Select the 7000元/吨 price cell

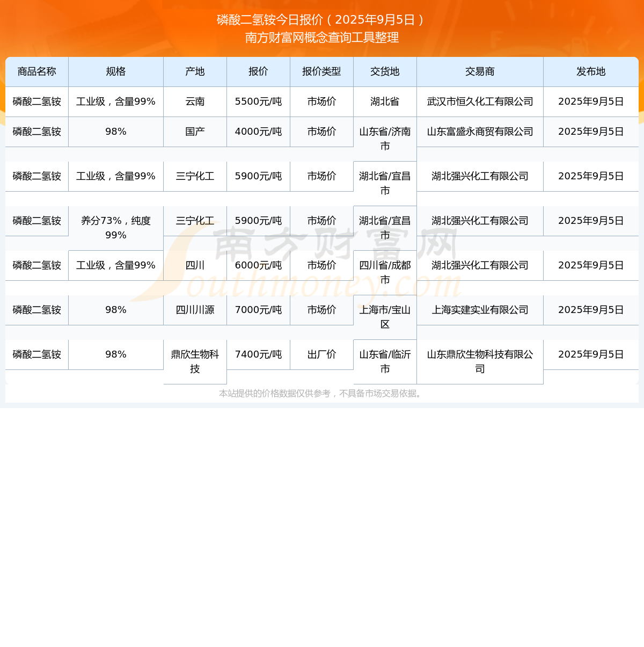pos(259,310)
